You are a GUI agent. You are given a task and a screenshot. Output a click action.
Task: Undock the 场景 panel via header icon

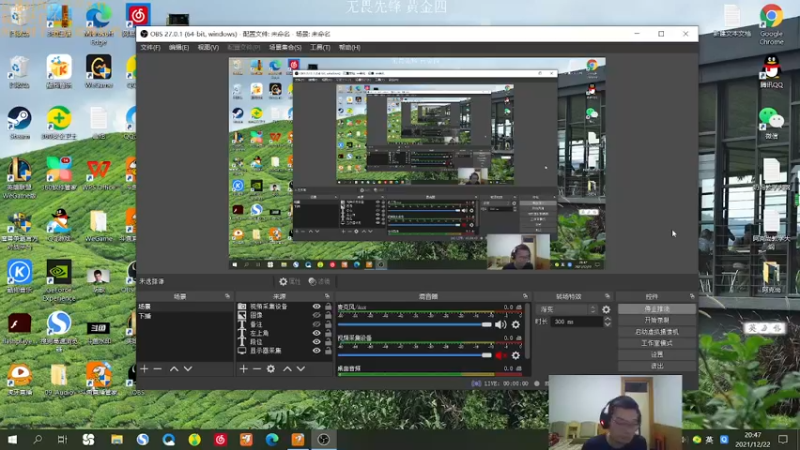coord(227,296)
